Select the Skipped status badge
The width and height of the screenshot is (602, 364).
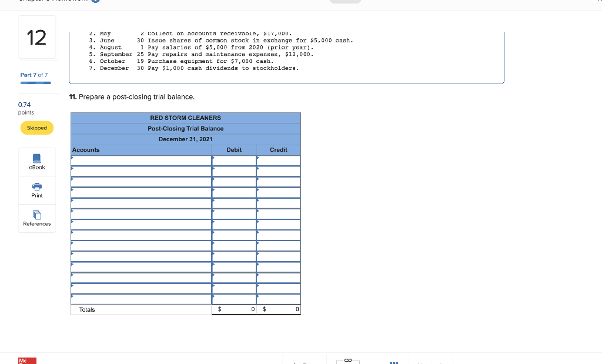pyautogui.click(x=37, y=128)
